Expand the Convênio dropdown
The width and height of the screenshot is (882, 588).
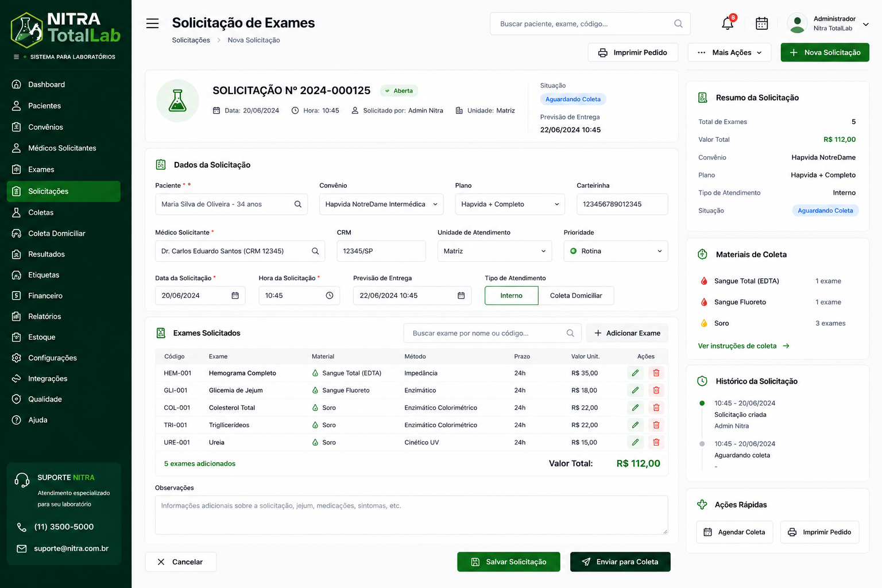(381, 204)
